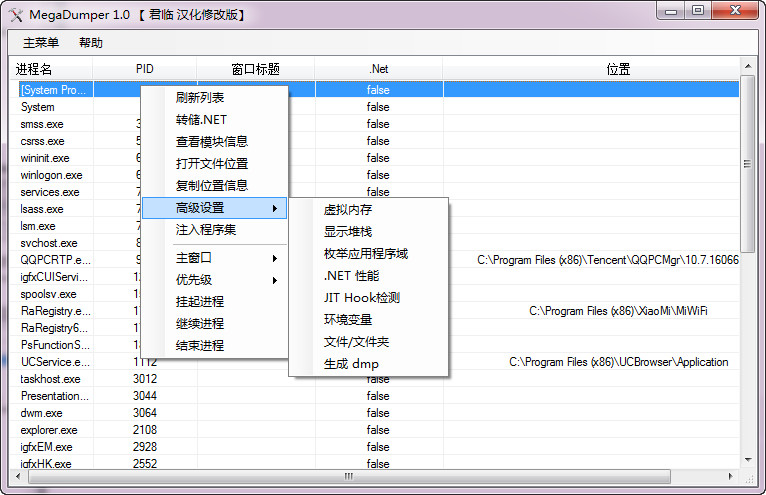Select csrss.exe process

tap(43, 141)
